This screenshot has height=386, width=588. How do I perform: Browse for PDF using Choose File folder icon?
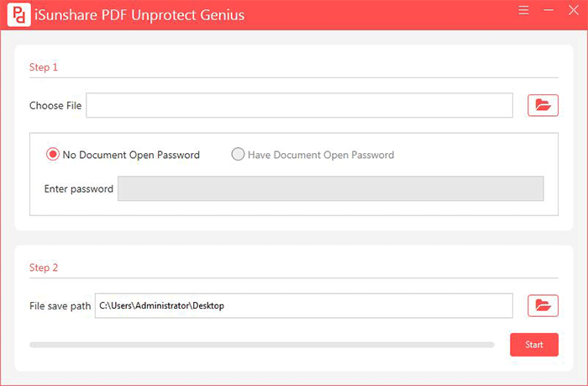coord(543,105)
